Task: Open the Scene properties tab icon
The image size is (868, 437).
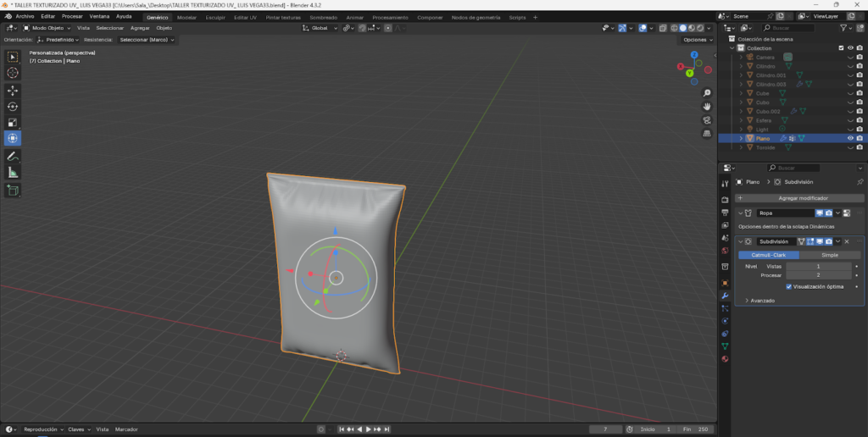Action: 725,238
